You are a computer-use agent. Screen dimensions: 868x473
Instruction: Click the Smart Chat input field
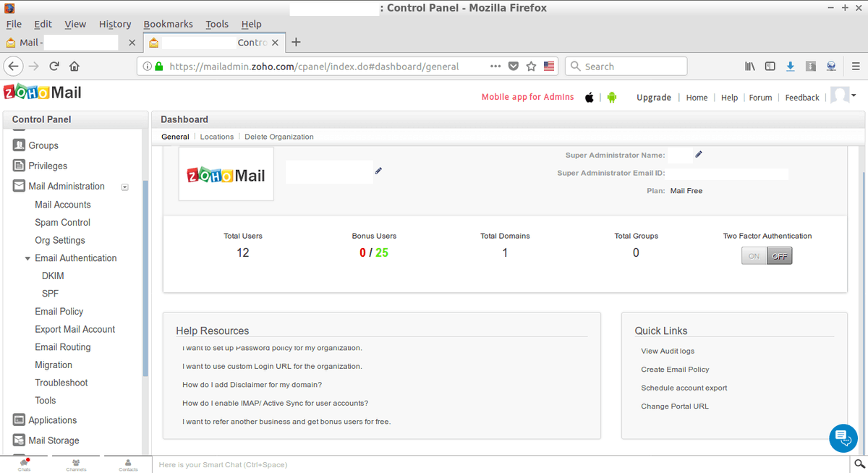[502, 464]
